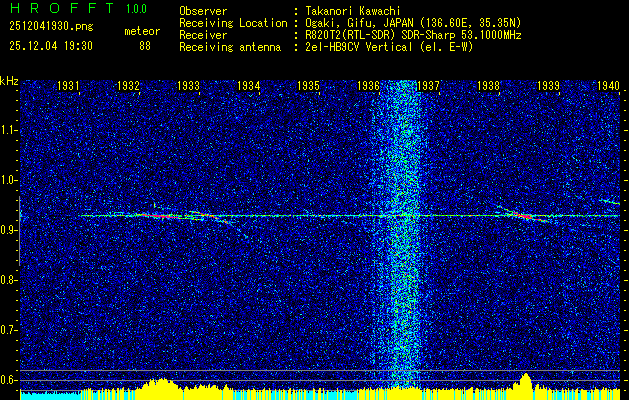This screenshot has height=400, width=629.
Task: Click the 1940 time marker
Action: pos(609,85)
